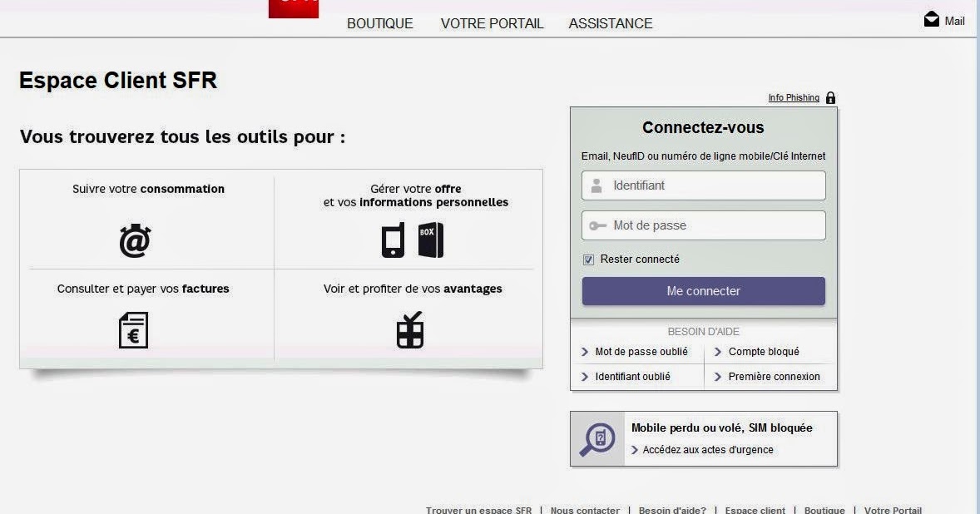980x514 pixels.
Task: Click the Espace Client SFR page title
Action: (x=118, y=81)
